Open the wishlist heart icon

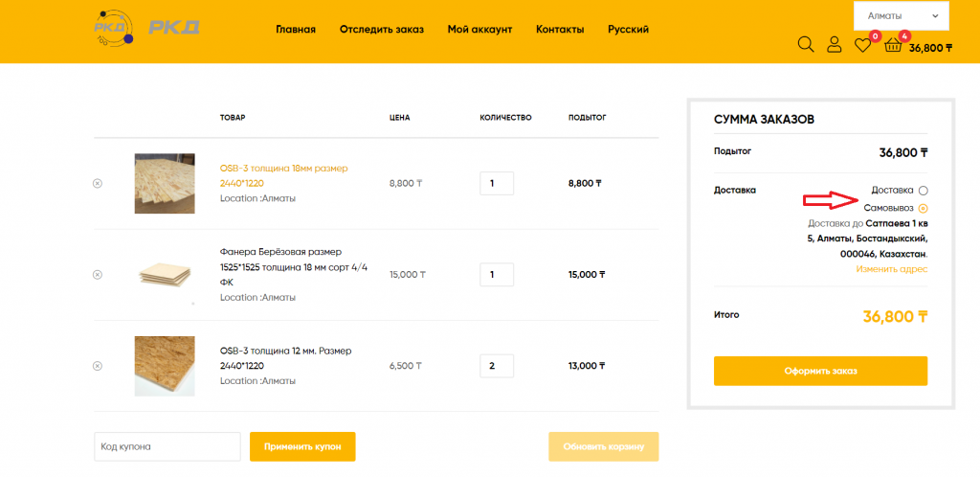pyautogui.click(x=862, y=45)
